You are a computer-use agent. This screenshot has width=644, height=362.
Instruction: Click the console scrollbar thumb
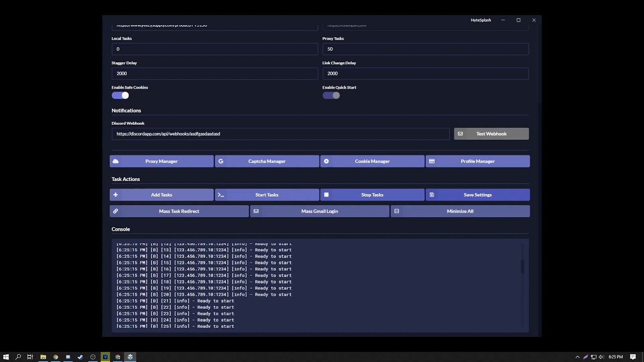[x=522, y=266]
